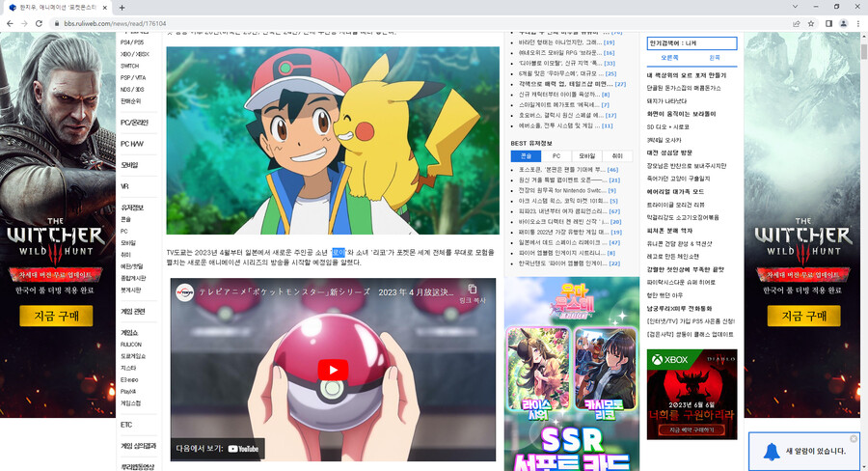Open the Chrome side panel icon
Screen dimensions: 868x471
point(828,23)
